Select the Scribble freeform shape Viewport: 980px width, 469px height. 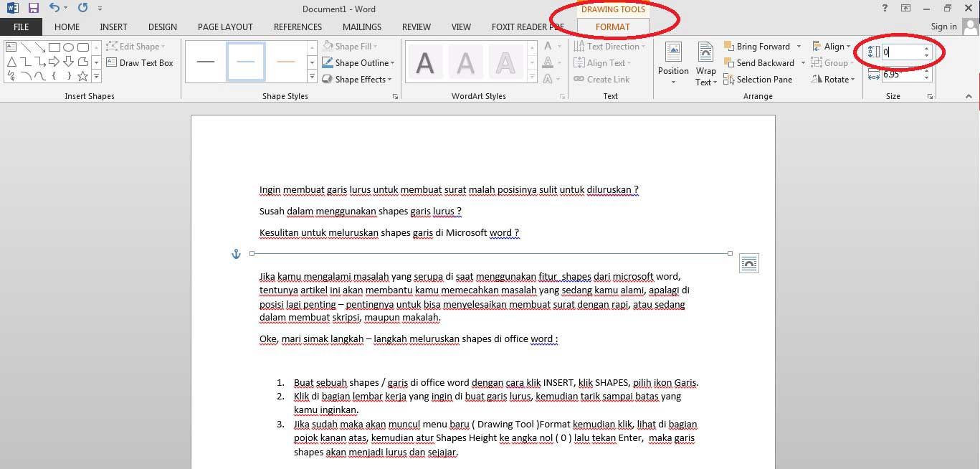(11, 76)
